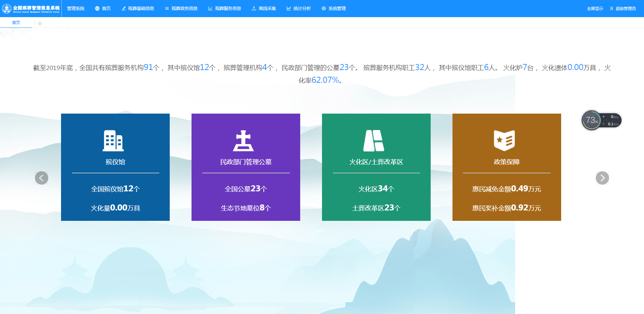This screenshot has width=644, height=314.
Task: Switch to the 首页 tab
Action: click(x=16, y=22)
